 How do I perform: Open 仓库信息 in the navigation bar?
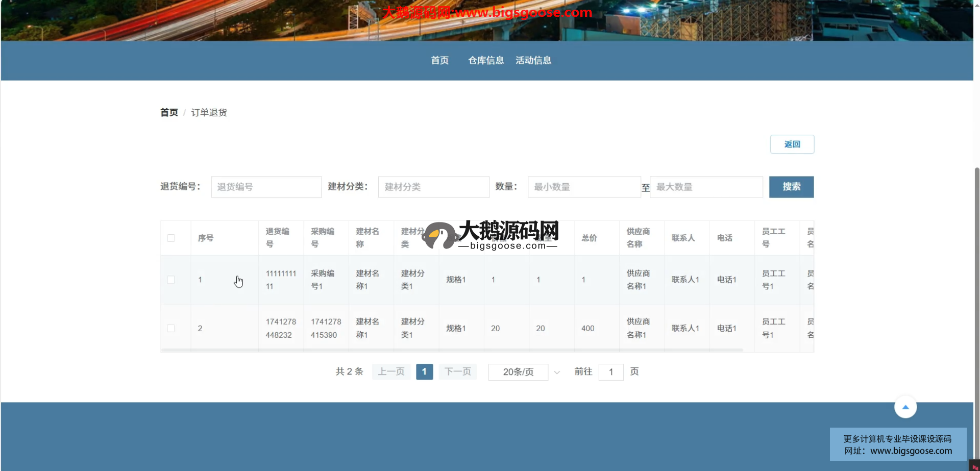pyautogui.click(x=486, y=60)
